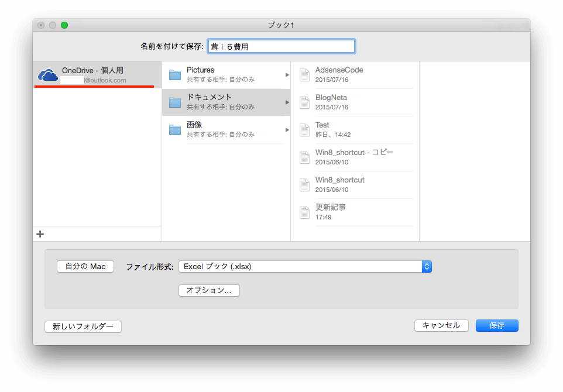The image size is (563, 392).
Task: Select the Win8_shortcut - コピー file name
Action: point(355,152)
